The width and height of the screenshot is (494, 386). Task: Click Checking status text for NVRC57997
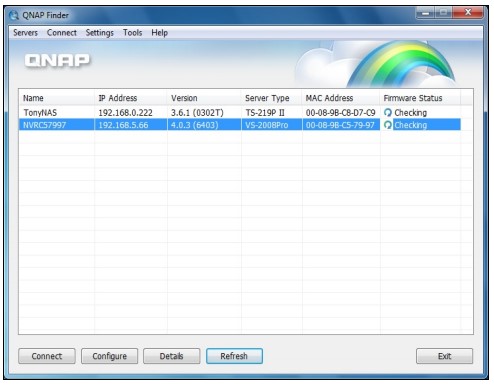point(410,125)
